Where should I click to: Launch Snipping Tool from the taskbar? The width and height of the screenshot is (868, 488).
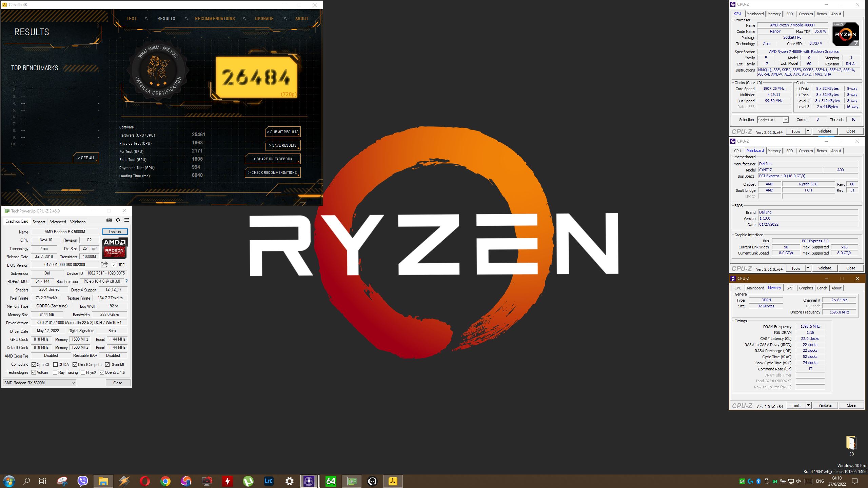(62, 481)
